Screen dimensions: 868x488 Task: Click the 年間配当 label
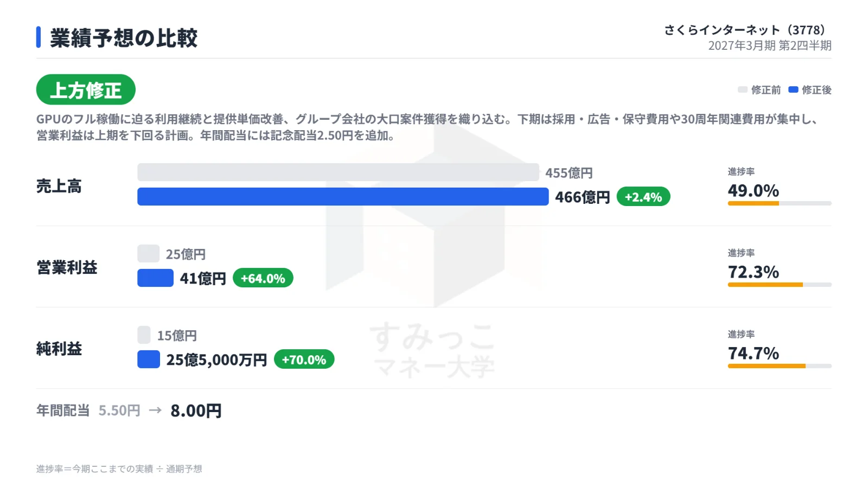(63, 410)
